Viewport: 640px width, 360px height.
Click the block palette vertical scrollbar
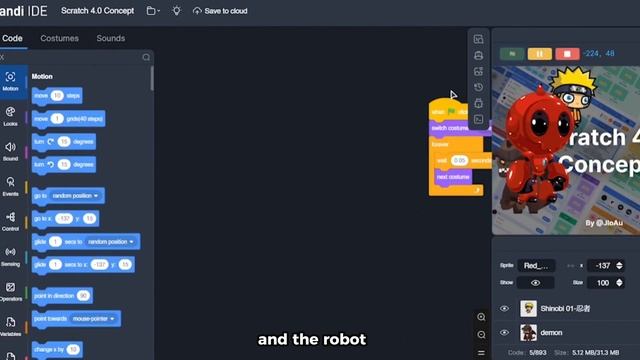click(152, 78)
